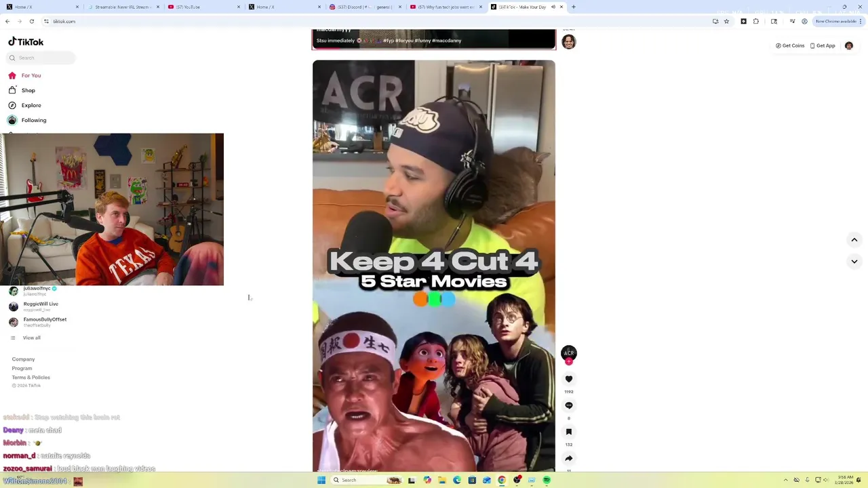Pause the Keep 4 Cut 4 video
This screenshot has height=488, width=868.
click(x=434, y=266)
